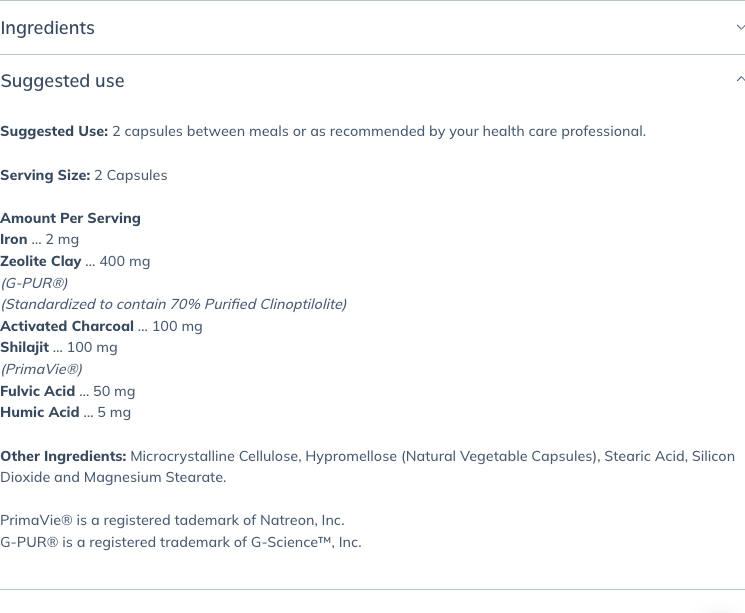
Task: Expand the Ingredients section chevron
Action: click(740, 28)
